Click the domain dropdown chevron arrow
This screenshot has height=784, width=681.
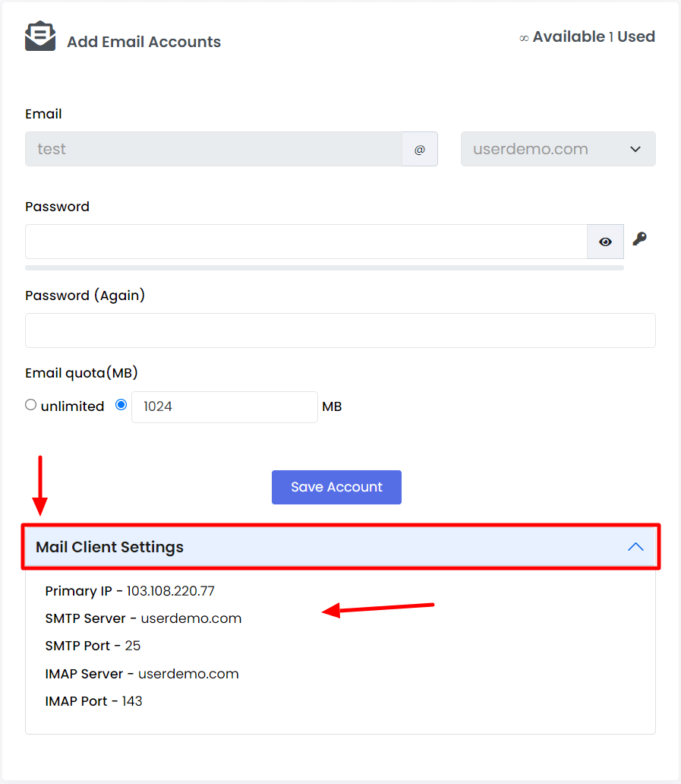tap(635, 149)
